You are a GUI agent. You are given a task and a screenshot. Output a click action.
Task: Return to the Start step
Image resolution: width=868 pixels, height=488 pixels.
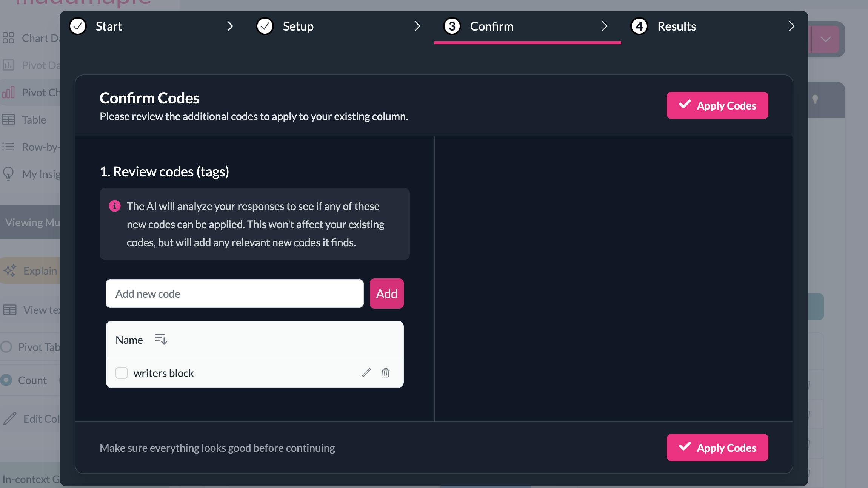tap(109, 26)
